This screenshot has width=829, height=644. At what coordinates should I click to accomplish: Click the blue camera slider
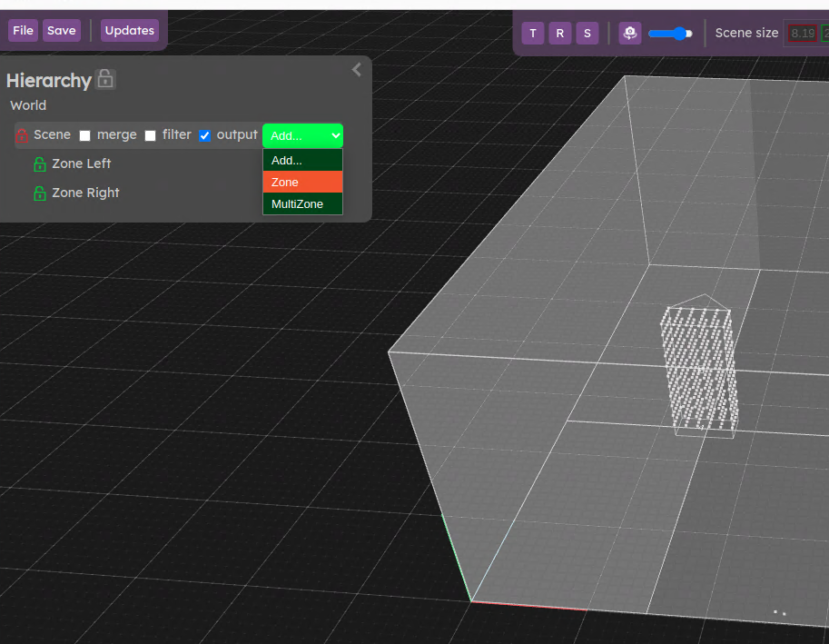click(x=670, y=34)
